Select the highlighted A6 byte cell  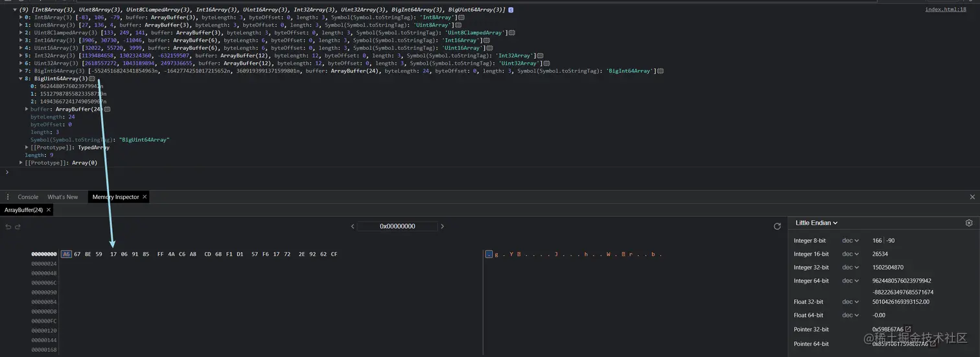pyautogui.click(x=66, y=254)
